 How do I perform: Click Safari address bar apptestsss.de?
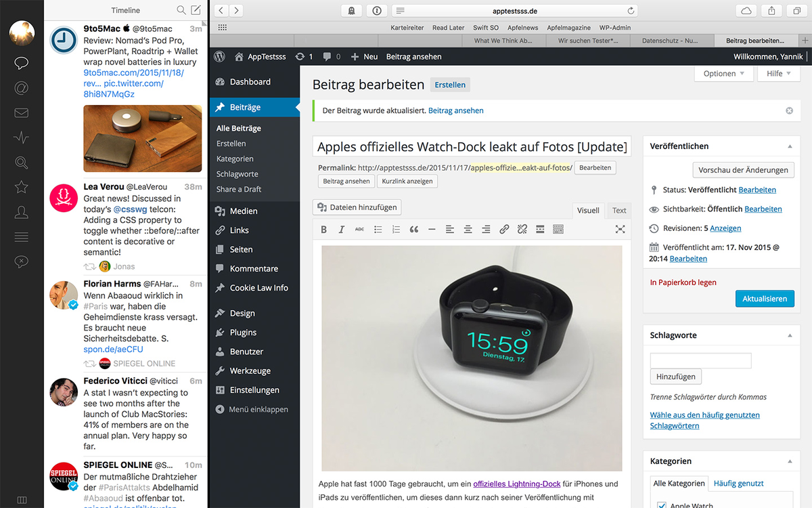coord(514,11)
